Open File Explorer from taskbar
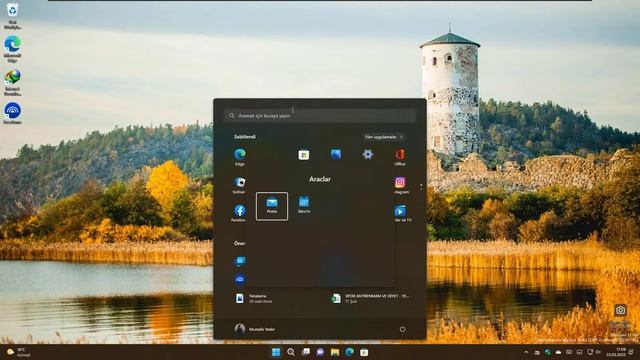The height and width of the screenshot is (360, 640). tap(335, 352)
